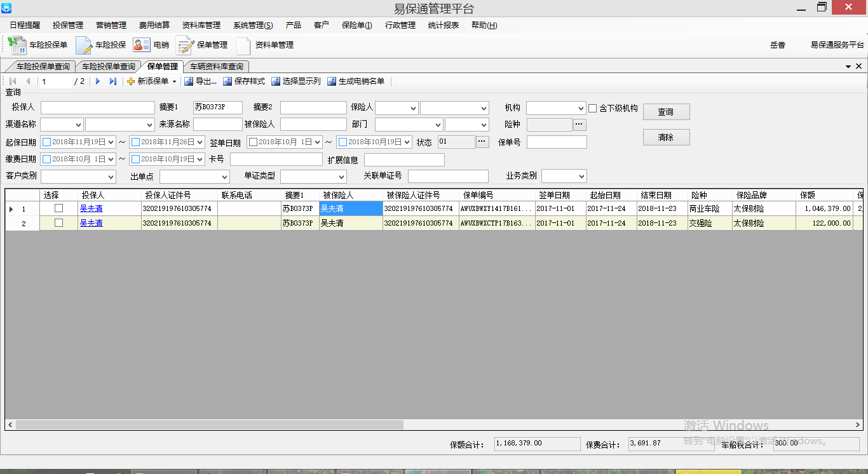This screenshot has width=868, height=474.
Task: Open the 保单管理 toolbar icon
Action: click(x=185, y=45)
